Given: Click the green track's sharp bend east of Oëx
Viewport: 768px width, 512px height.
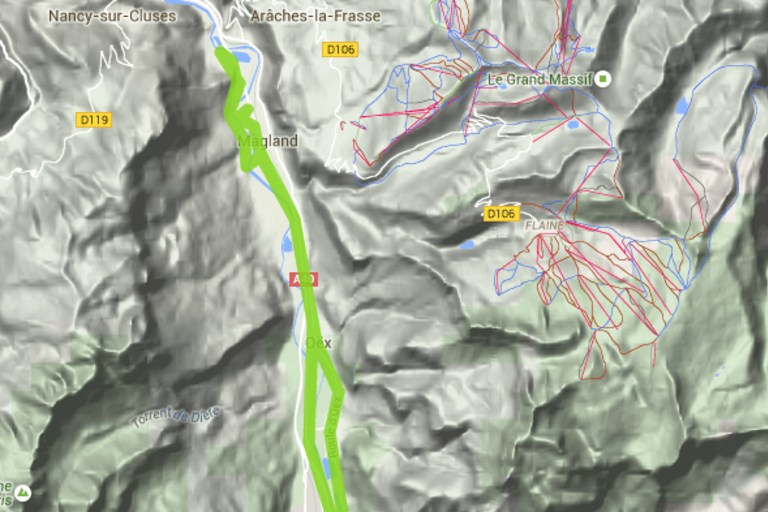Looking at the screenshot, I should (x=340, y=391).
